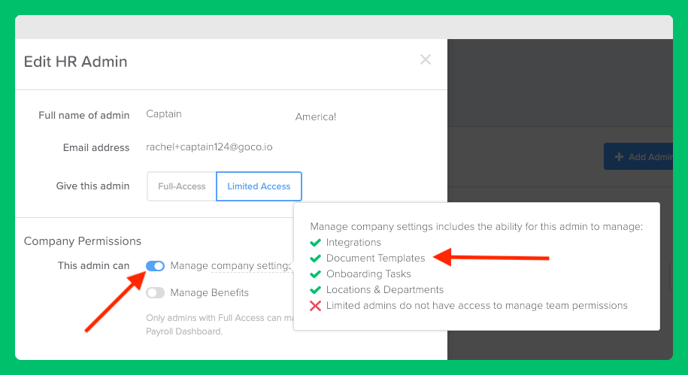Click checkmark beside Locations & Departments
This screenshot has width=688, height=375.
[315, 290]
